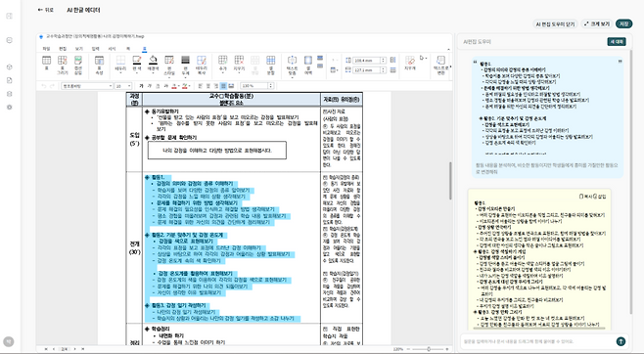
Task: Toggle justify paragraph alignment button
Action: tap(223, 86)
